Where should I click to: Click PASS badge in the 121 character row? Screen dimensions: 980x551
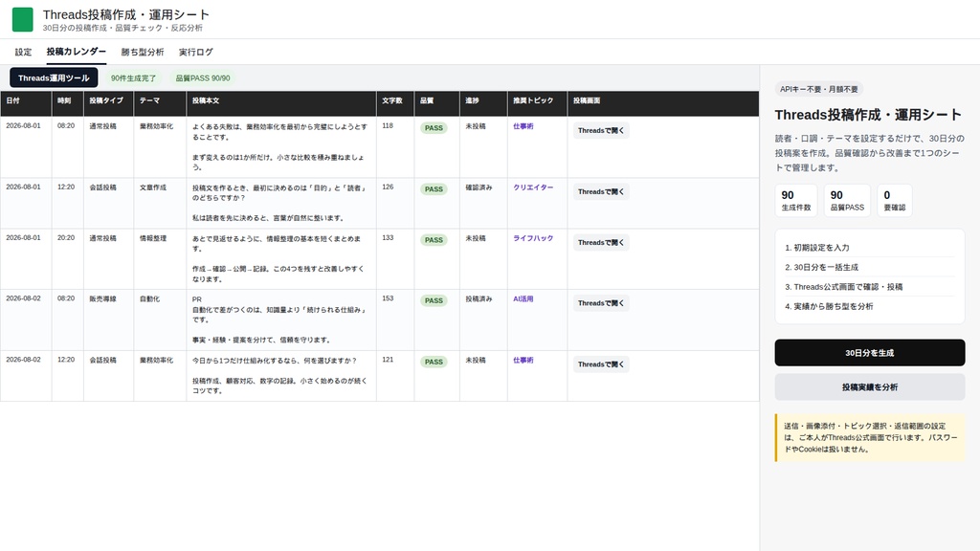tap(434, 362)
